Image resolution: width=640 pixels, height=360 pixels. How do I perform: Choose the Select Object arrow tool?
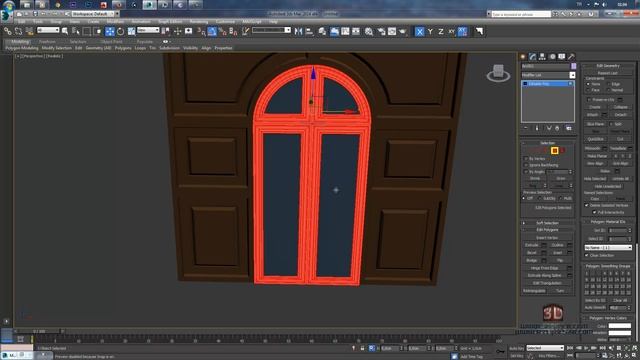65,31
